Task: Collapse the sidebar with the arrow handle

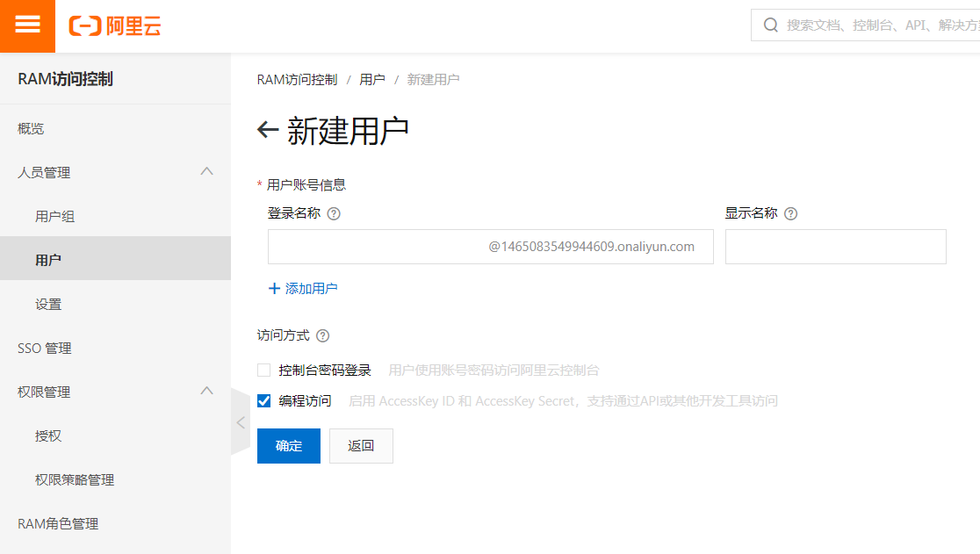Action: [241, 423]
